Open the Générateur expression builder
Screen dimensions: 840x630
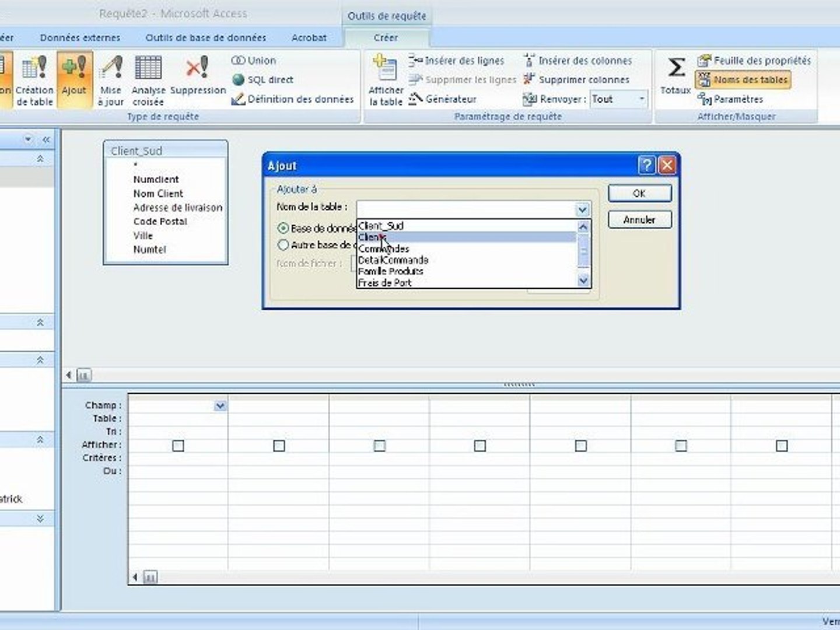point(442,99)
